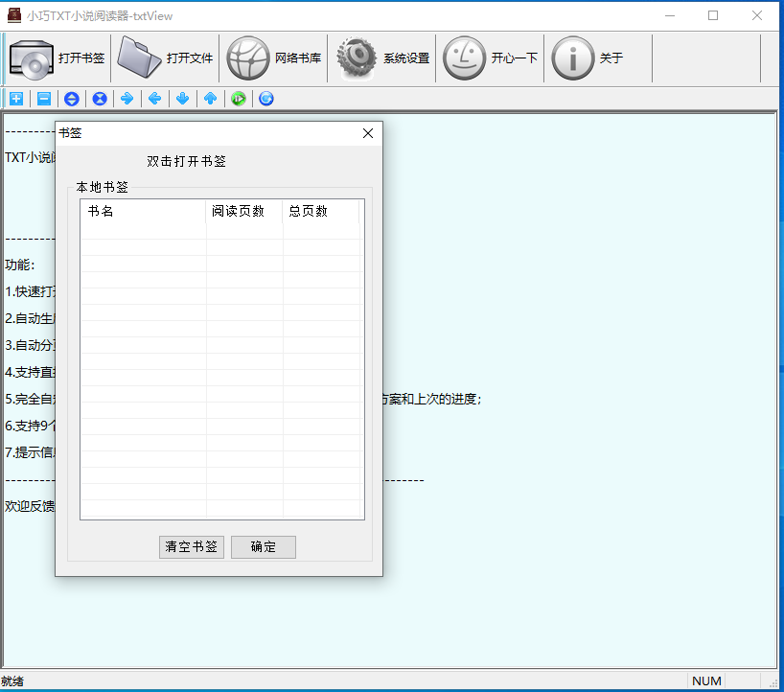Click the blue up arrow icon
Viewport: 784px width, 692px height.
coord(210,99)
